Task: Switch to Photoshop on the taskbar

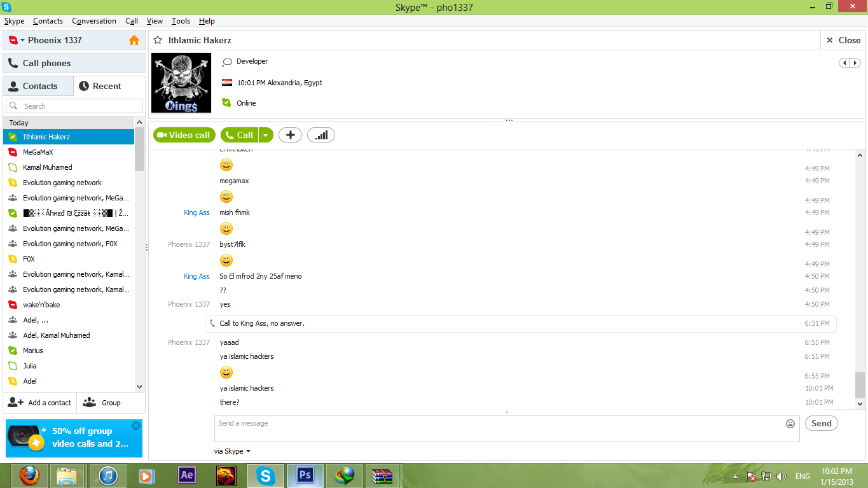Action: pos(305,475)
